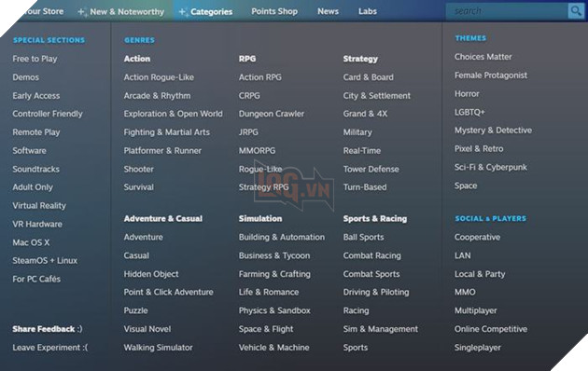Open the Action genre heading

(x=137, y=59)
